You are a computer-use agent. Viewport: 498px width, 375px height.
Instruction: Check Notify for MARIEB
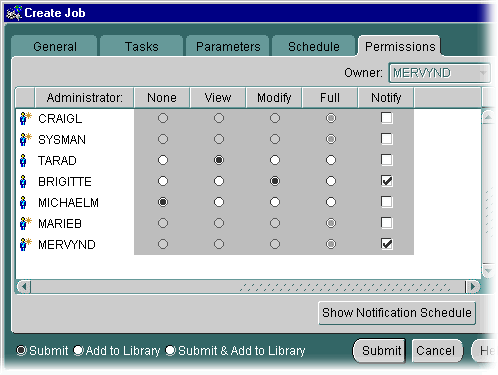pyautogui.click(x=387, y=223)
